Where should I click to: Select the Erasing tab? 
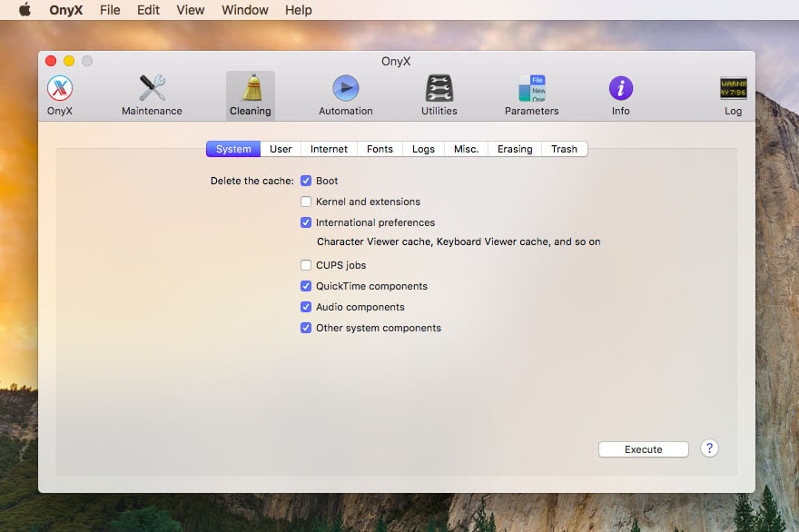click(x=515, y=149)
